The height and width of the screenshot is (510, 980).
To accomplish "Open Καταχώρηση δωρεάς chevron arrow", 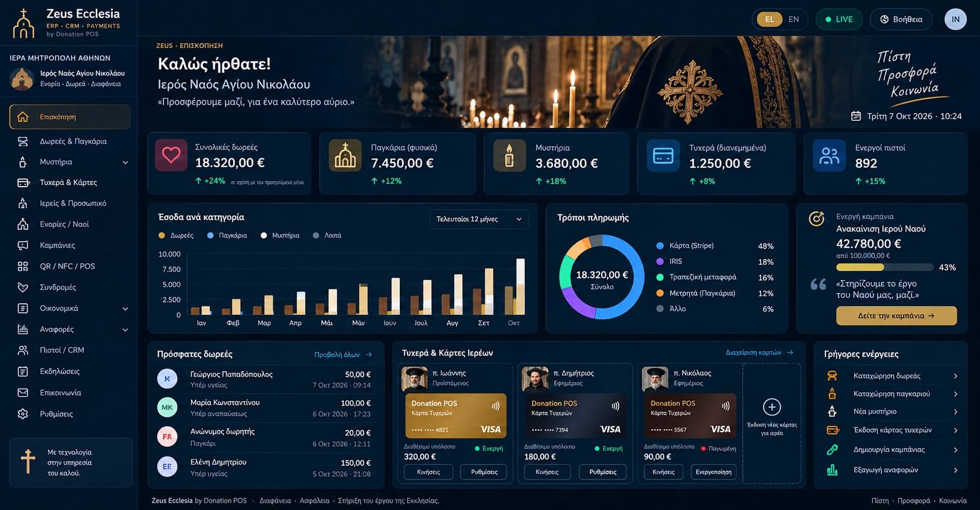I will (x=955, y=376).
